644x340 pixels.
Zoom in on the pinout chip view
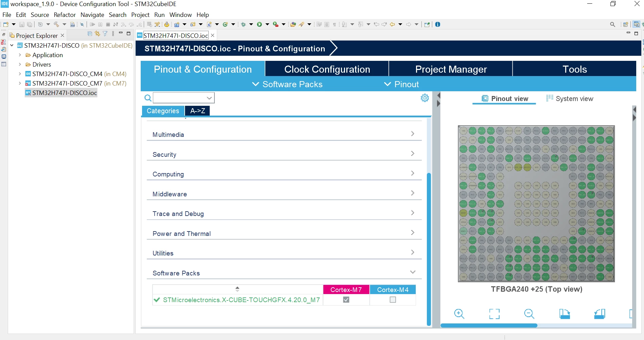pos(459,314)
